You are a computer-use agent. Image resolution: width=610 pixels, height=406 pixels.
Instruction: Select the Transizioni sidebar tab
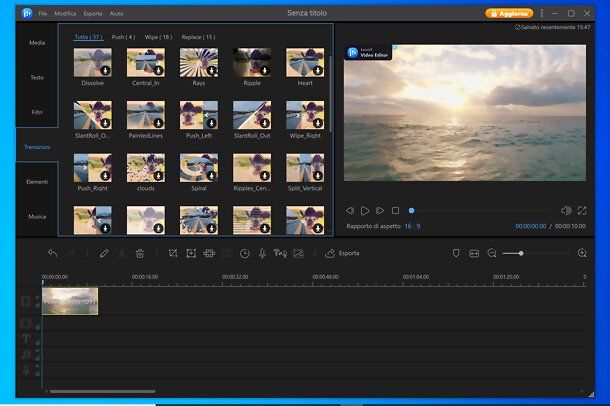pos(37,147)
